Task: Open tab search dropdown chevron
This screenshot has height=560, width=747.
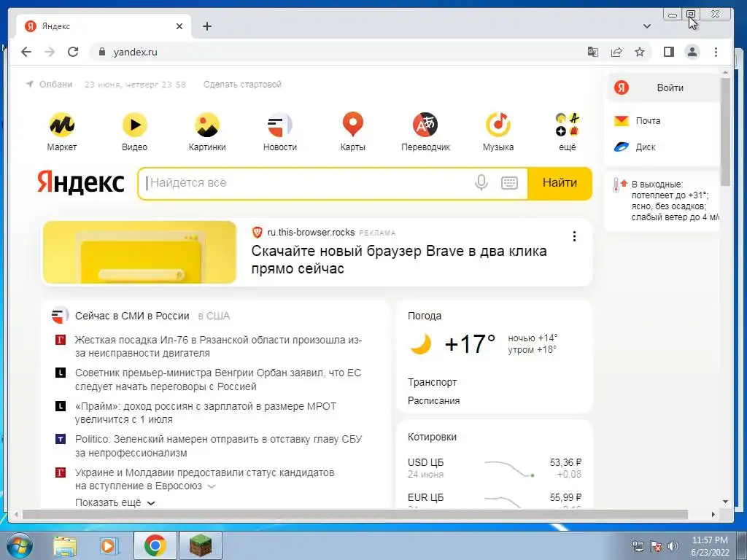Action: pos(647,26)
